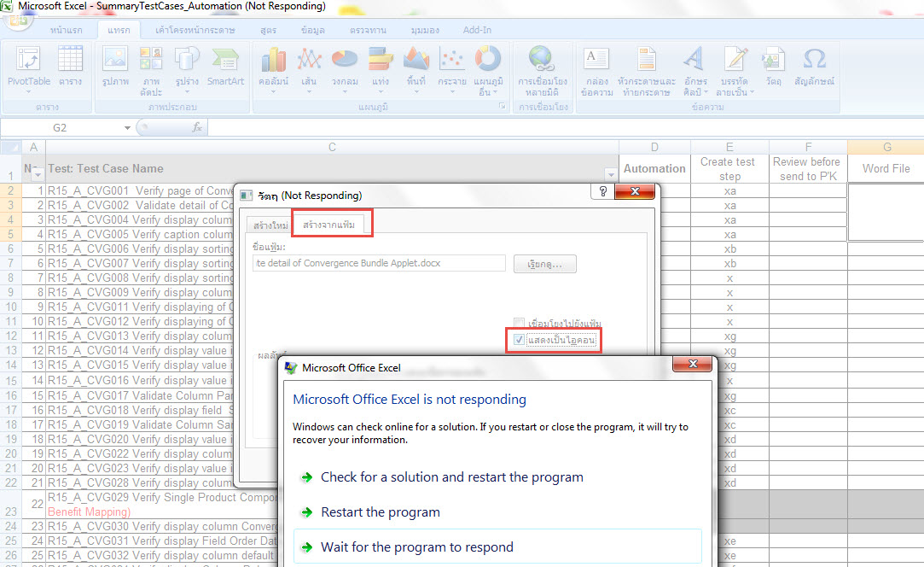Open the Name Box dropdown arrow

(127, 127)
